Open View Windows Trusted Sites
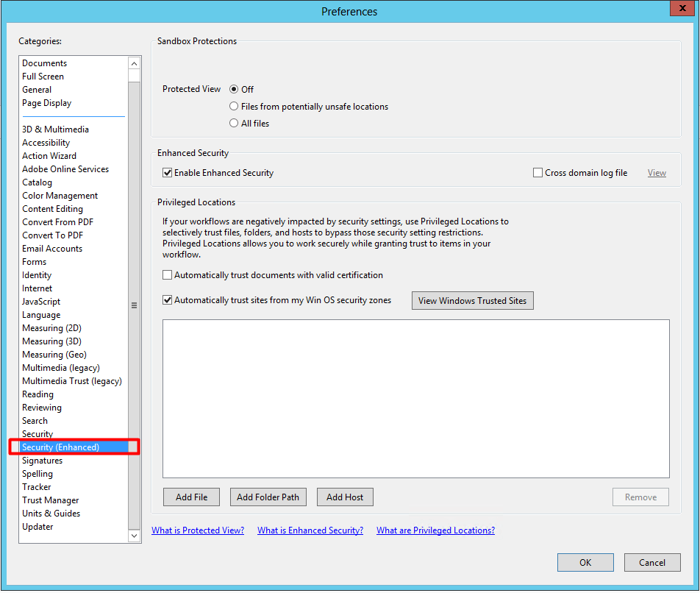The width and height of the screenshot is (700, 593). (472, 300)
